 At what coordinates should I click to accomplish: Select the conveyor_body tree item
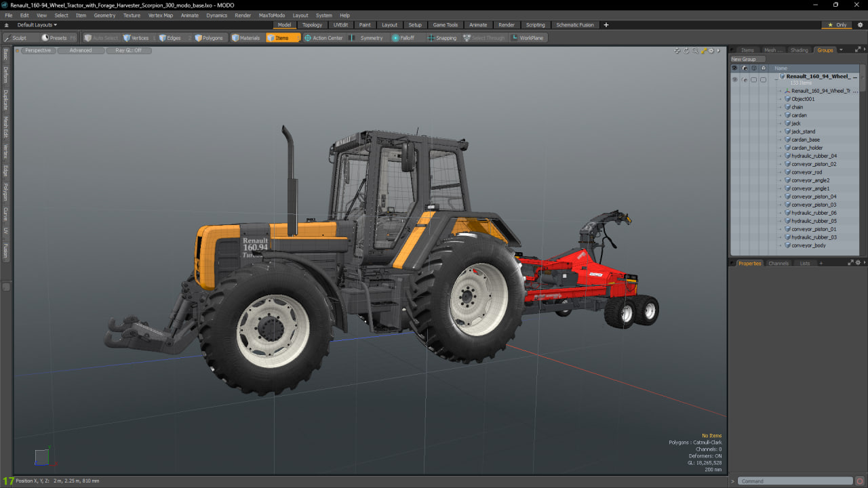[x=808, y=245]
